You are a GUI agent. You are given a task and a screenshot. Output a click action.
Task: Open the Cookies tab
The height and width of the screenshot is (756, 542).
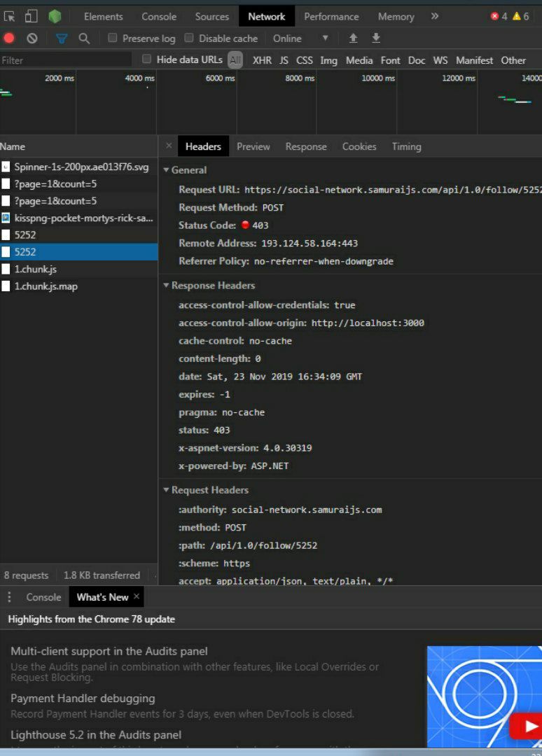pyautogui.click(x=359, y=146)
